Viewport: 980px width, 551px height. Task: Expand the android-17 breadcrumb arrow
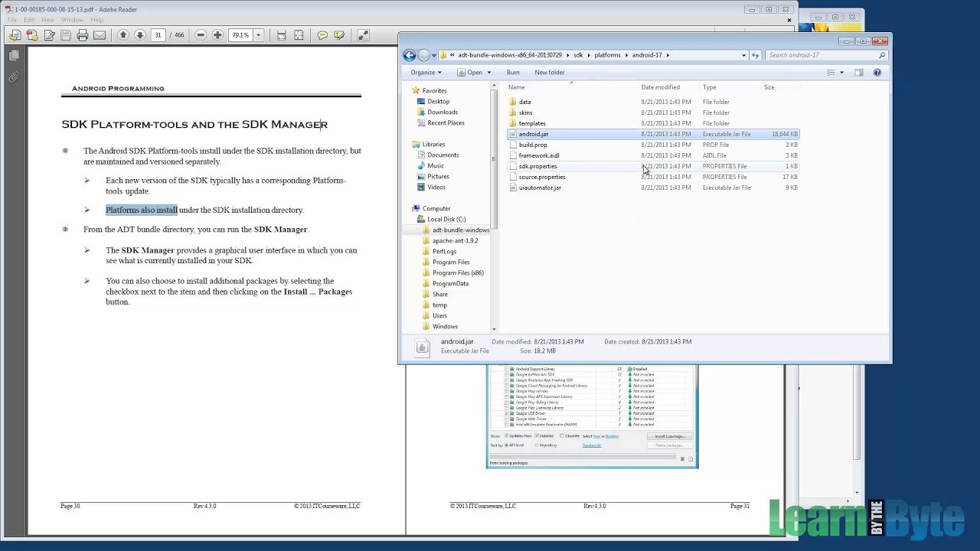(668, 55)
